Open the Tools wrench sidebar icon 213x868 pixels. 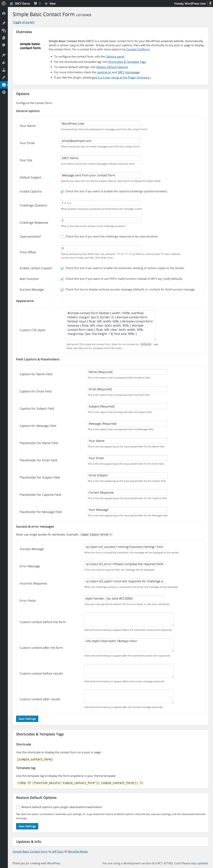pyautogui.click(x=4, y=77)
